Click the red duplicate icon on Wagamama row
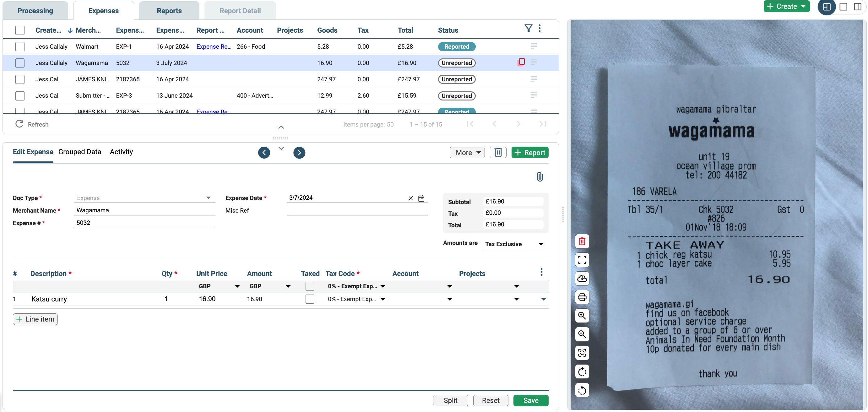The image size is (868, 412). (x=521, y=62)
